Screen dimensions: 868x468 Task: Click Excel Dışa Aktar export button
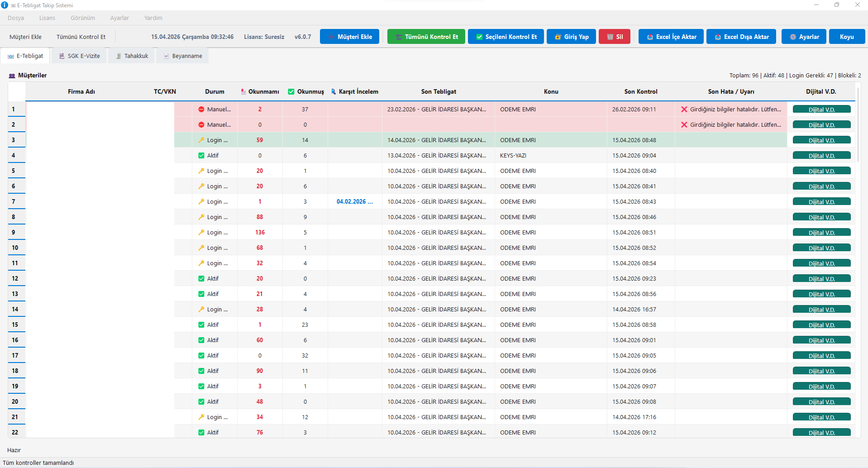pos(741,37)
